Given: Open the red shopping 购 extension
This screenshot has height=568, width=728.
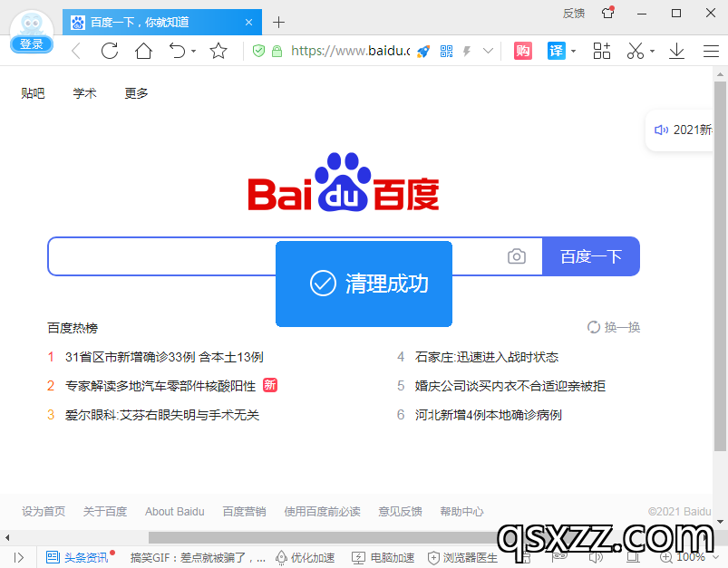Looking at the screenshot, I should [x=523, y=51].
